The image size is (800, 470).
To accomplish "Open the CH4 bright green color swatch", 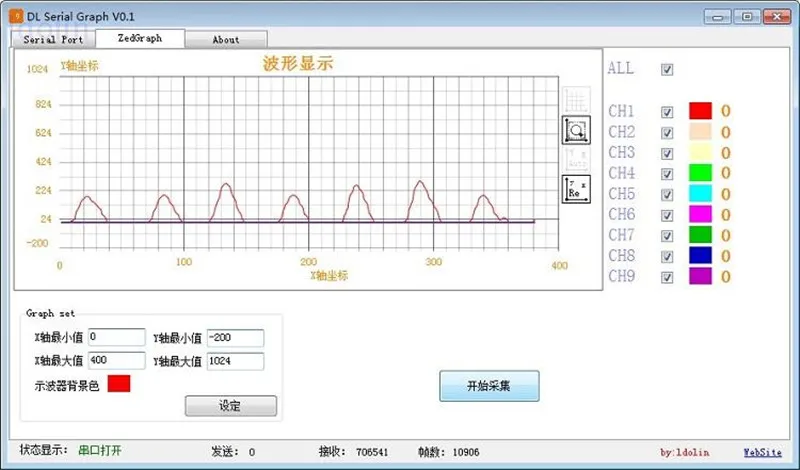I will coord(700,173).
